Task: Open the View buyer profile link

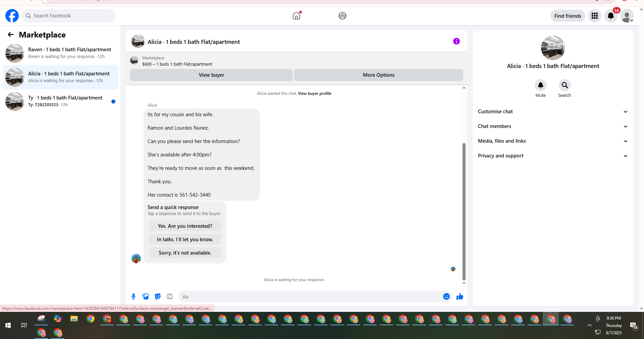Action: coord(314,93)
